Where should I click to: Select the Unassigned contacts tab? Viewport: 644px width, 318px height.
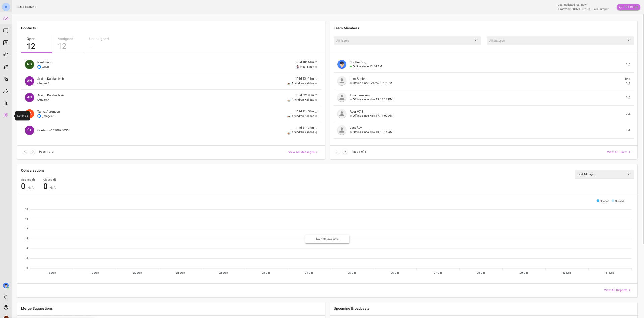pyautogui.click(x=99, y=44)
